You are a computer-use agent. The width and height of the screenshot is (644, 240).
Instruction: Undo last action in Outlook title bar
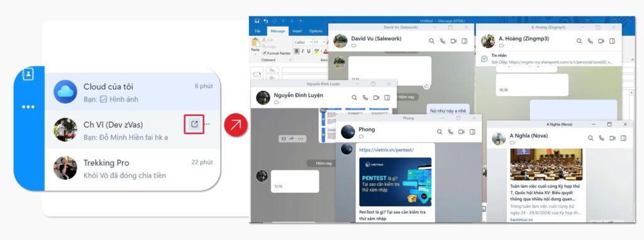tap(266, 21)
